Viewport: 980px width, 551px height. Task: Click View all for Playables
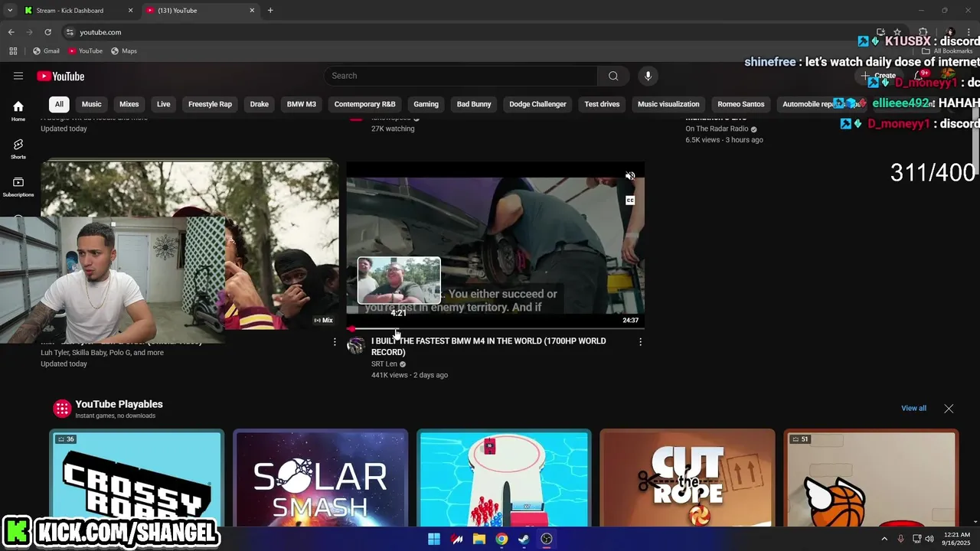tap(913, 409)
